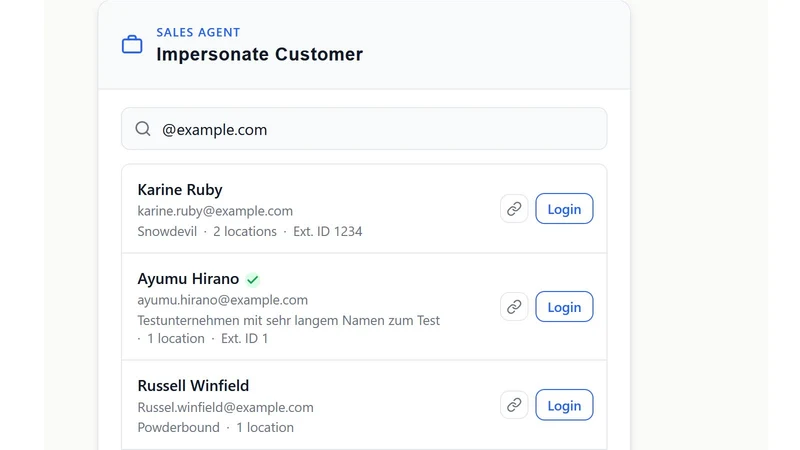Click ayumu.hirano@example.com email text
The height and width of the screenshot is (450, 800).
click(x=222, y=300)
